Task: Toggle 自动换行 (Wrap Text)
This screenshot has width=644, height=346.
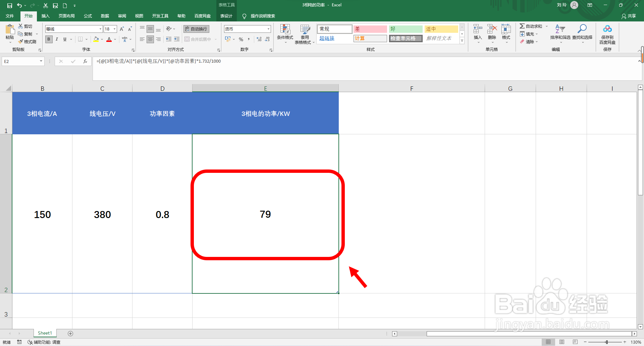Action: [x=196, y=29]
